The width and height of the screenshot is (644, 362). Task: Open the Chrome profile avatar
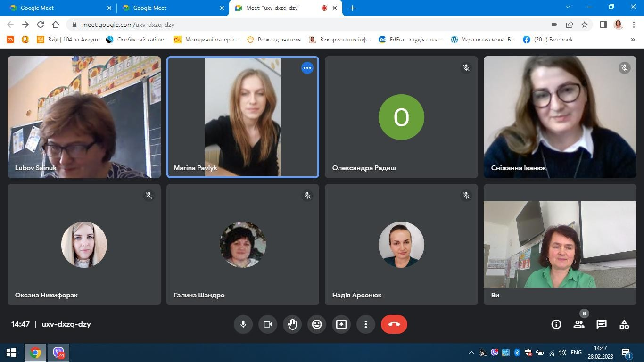pos(619,25)
